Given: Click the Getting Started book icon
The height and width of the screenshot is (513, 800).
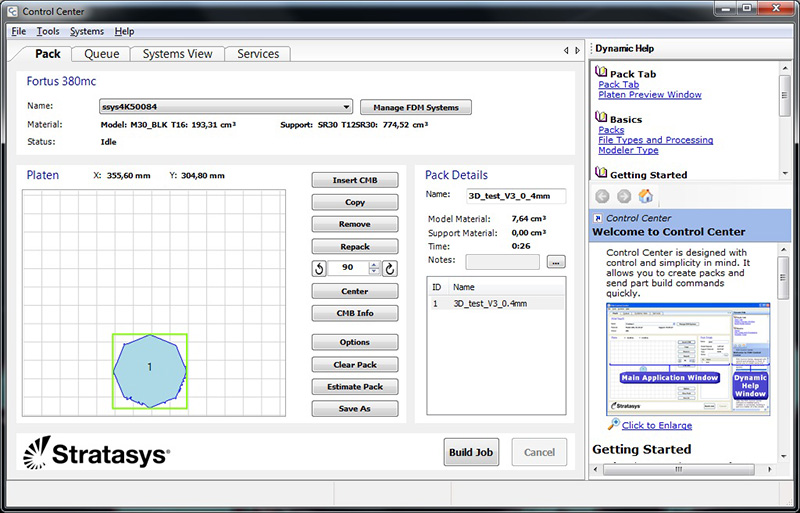Looking at the screenshot, I should pos(601,173).
